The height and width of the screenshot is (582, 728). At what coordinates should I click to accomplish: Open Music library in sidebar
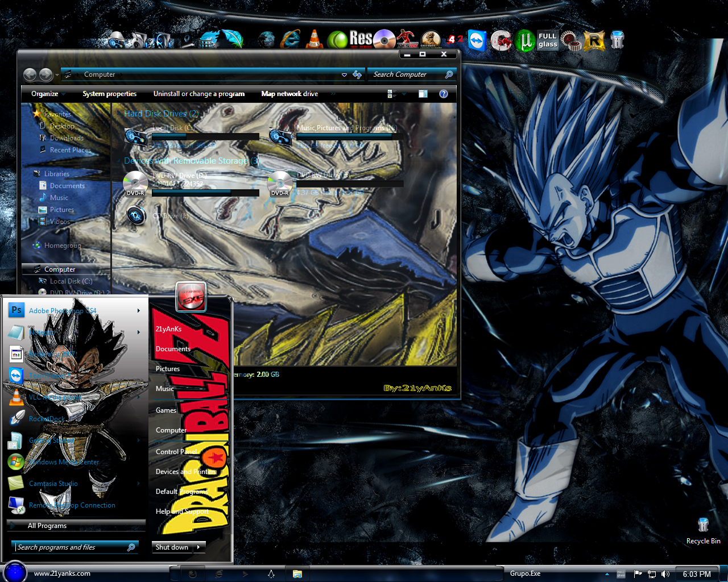(59, 198)
